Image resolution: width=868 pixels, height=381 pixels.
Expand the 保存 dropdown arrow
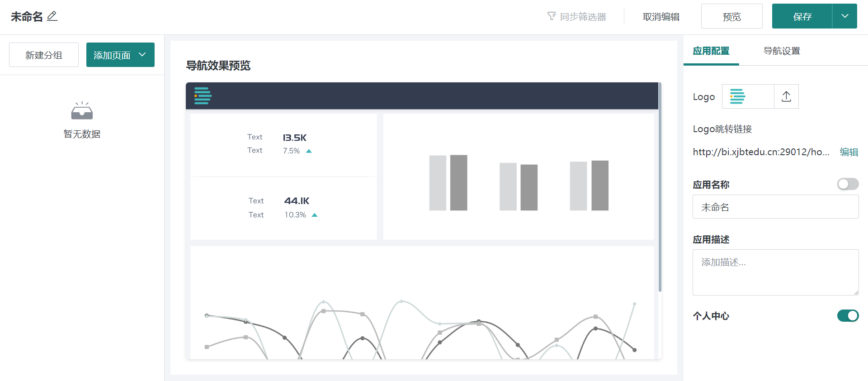coord(844,16)
